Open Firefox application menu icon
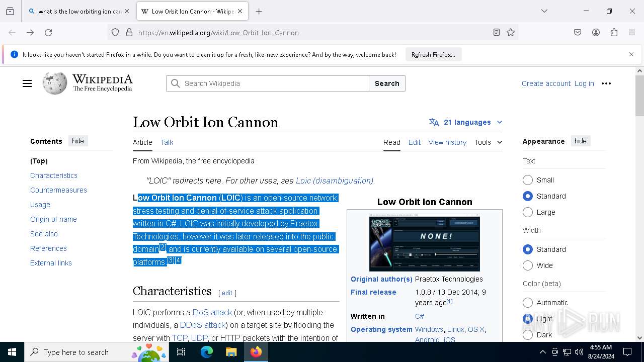 pos(632,33)
